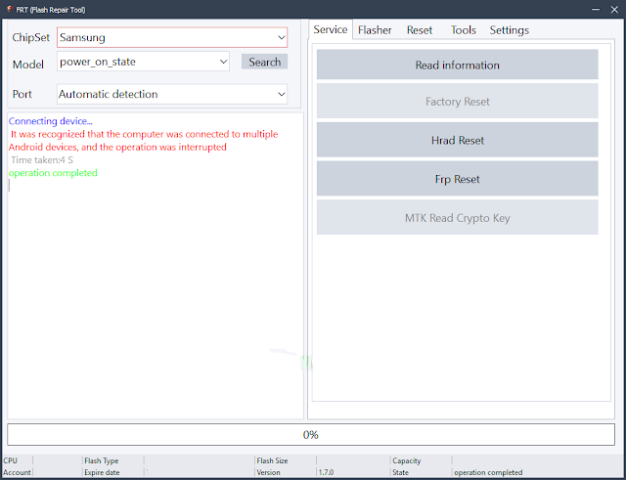Open the Settings tab
Screen dimensions: 626x480
pyautogui.click(x=509, y=30)
